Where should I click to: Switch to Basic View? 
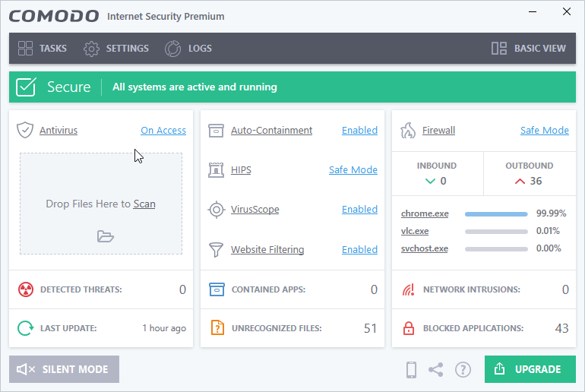pyautogui.click(x=528, y=49)
